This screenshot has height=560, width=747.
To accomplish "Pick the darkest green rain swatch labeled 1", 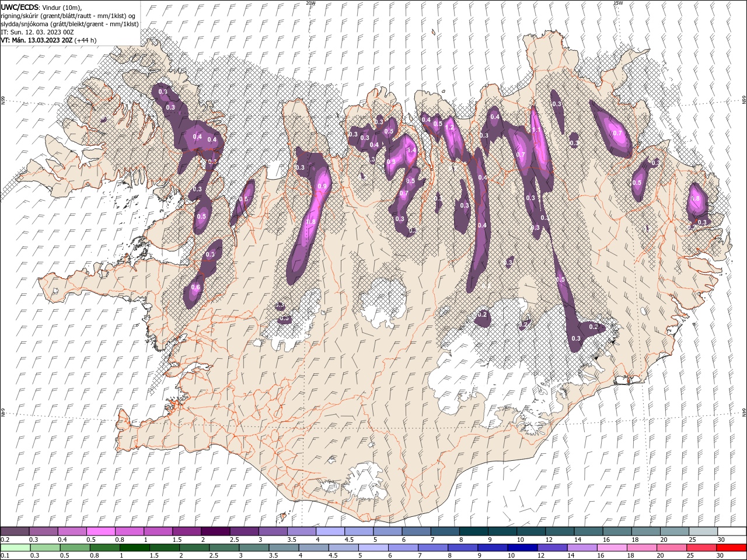I will point(135,548).
